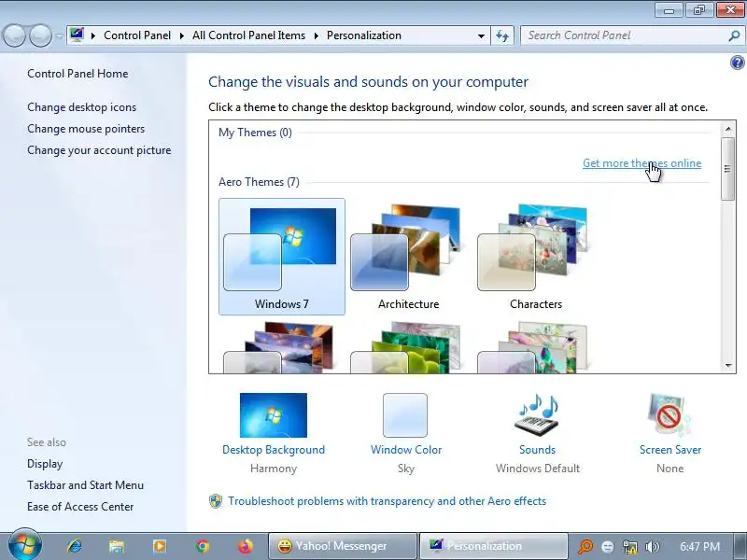This screenshot has height=560, width=747.
Task: Click the Aero Themes (7) heading
Action: tap(259, 182)
